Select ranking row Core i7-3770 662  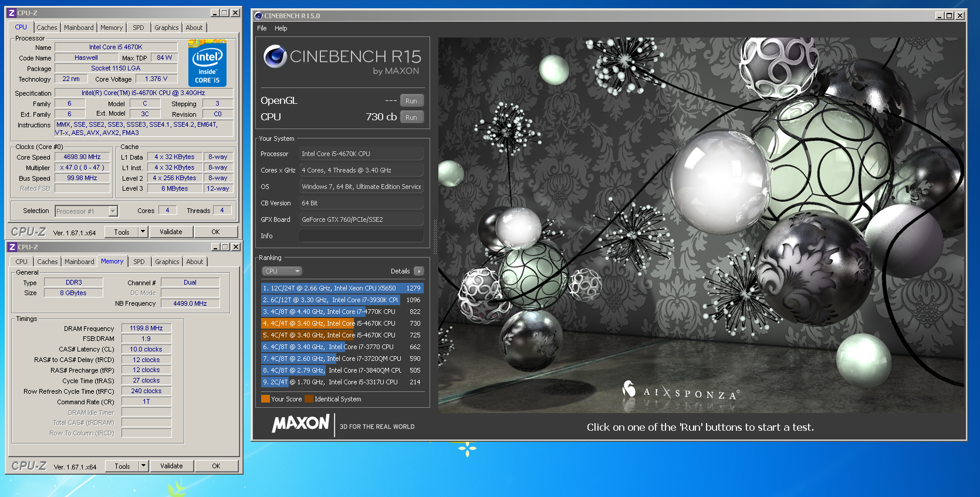pyautogui.click(x=342, y=347)
